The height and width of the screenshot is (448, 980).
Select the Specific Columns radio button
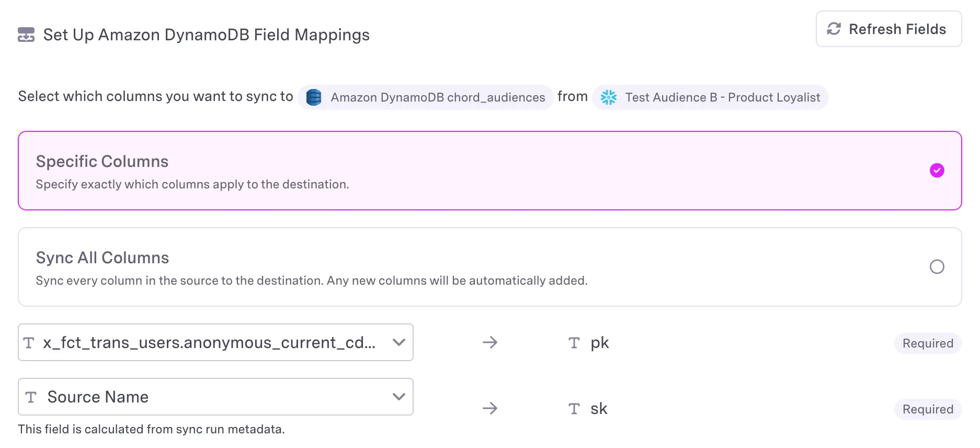[937, 171]
